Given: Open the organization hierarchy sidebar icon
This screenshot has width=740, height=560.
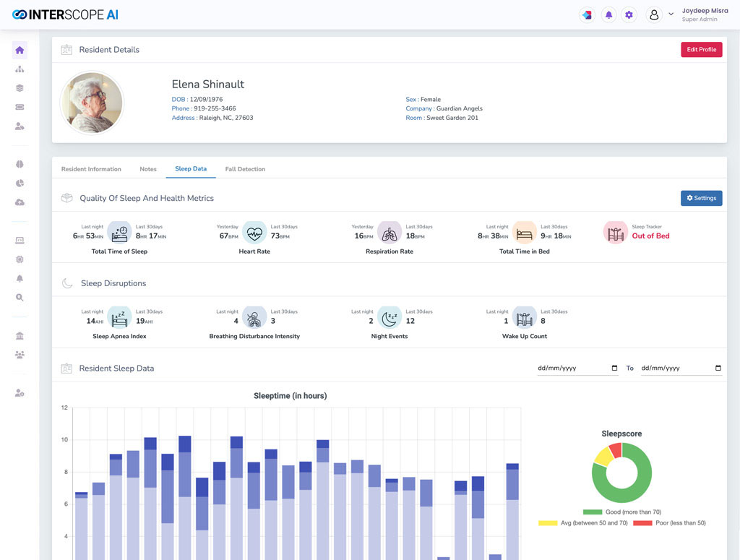Looking at the screenshot, I should click(x=20, y=69).
